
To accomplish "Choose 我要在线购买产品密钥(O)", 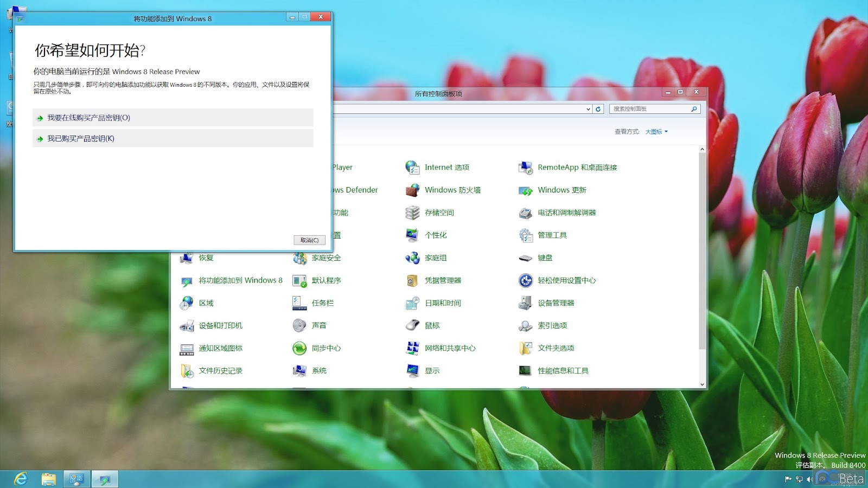I will (173, 118).
